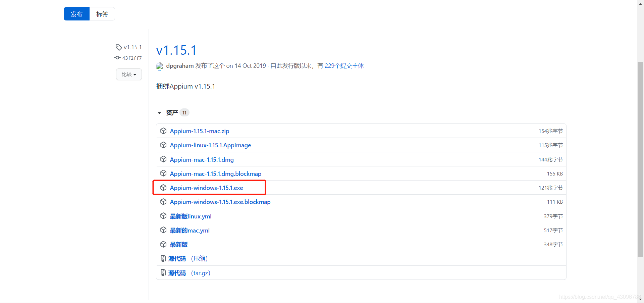The width and height of the screenshot is (644, 303).
Task: Click the 144兆字节 size text
Action: [x=550, y=160]
